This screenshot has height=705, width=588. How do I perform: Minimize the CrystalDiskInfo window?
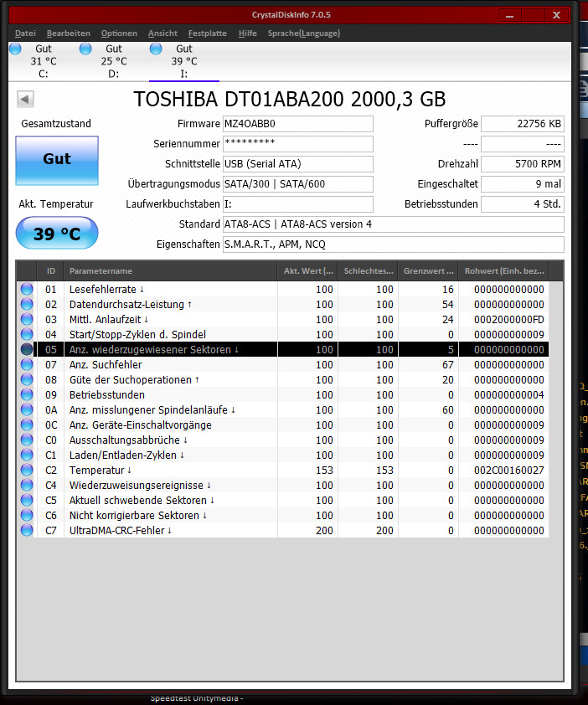tap(509, 15)
